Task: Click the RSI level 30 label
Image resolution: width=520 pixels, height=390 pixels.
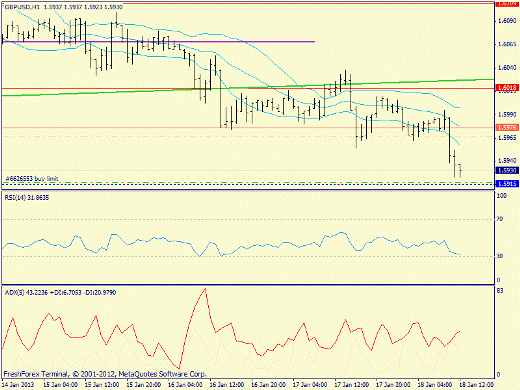Action: pos(500,256)
